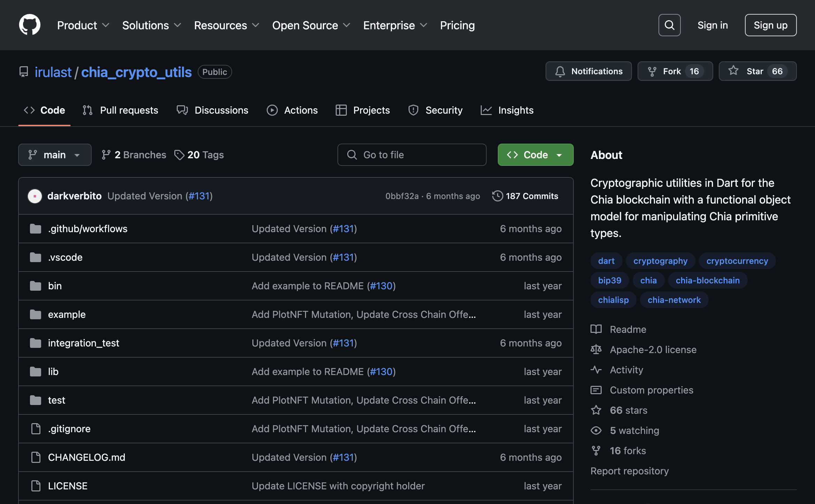815x504 pixels.
Task: Expand the Enterprise menu
Action: coord(395,25)
